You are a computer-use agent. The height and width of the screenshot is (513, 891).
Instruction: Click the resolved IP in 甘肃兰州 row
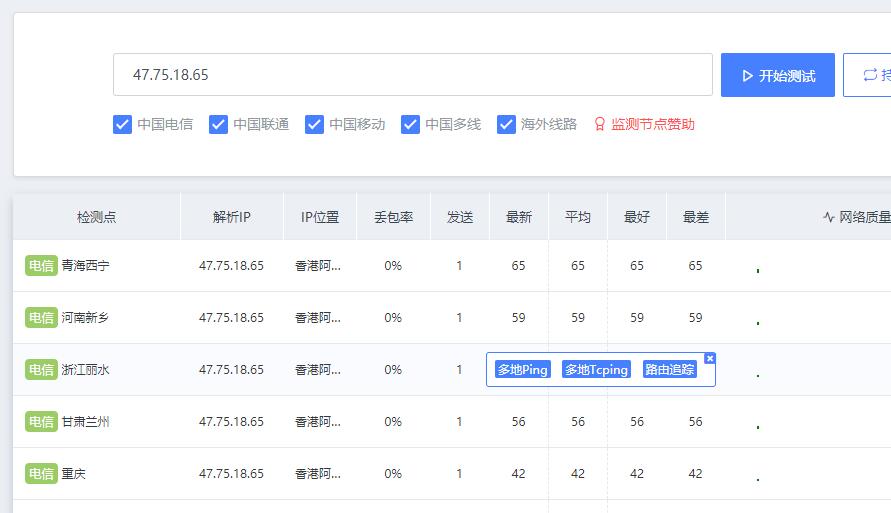click(231, 422)
